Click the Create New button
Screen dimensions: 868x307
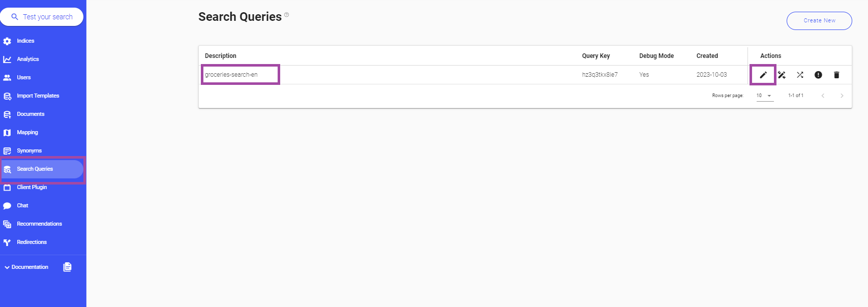tap(819, 20)
